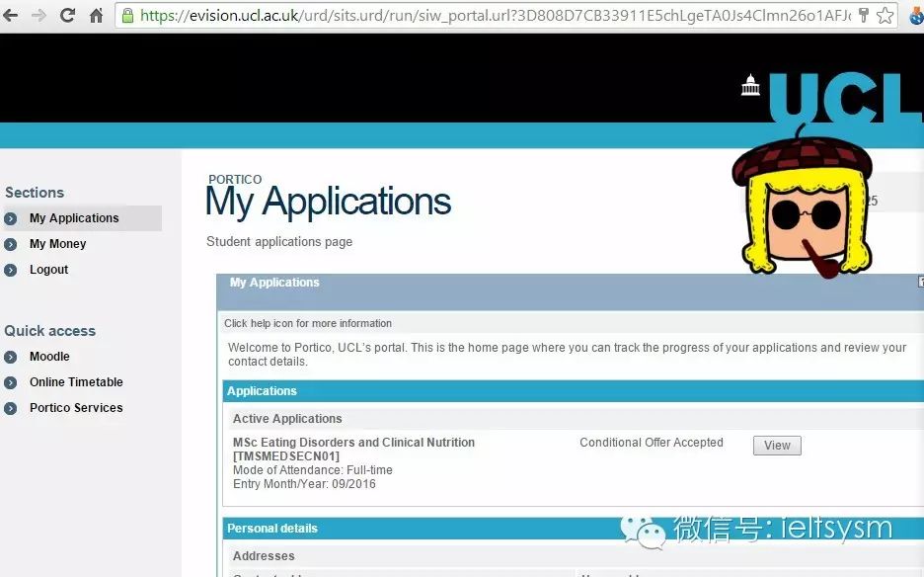Click help icon on My Applications panel
Image resolution: width=924 pixels, height=577 pixels.
click(921, 282)
